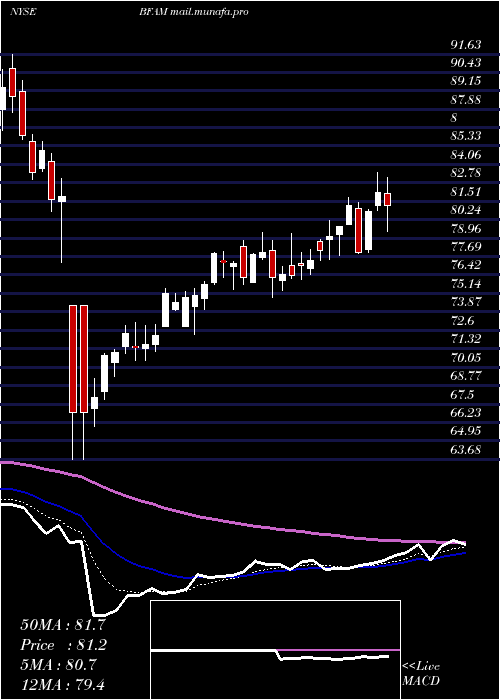Click the 12MA : 79.4 readout
The width and height of the screenshot is (500, 700).
(63, 684)
